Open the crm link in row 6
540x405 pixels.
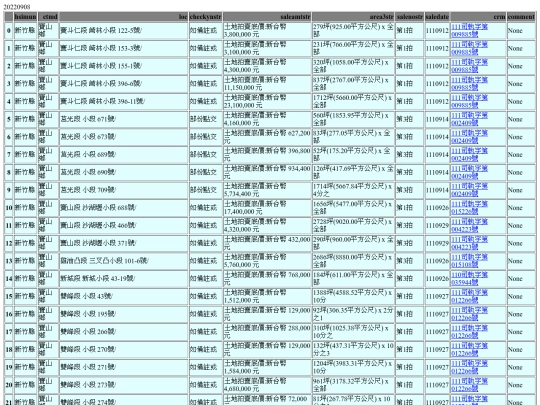[469, 137]
